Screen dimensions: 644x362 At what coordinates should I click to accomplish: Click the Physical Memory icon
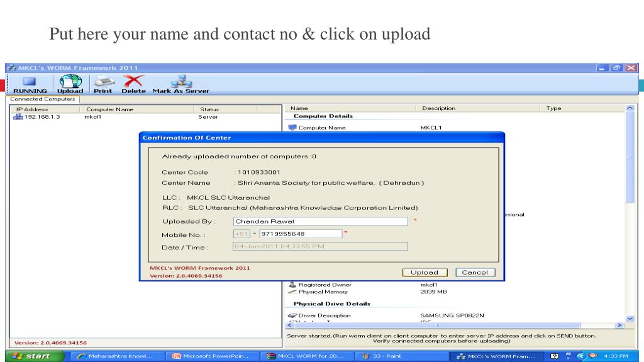pyautogui.click(x=292, y=292)
